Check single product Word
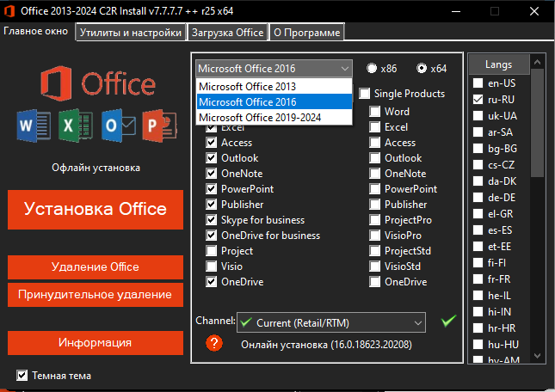The height and width of the screenshot is (392, 555). 374,112
